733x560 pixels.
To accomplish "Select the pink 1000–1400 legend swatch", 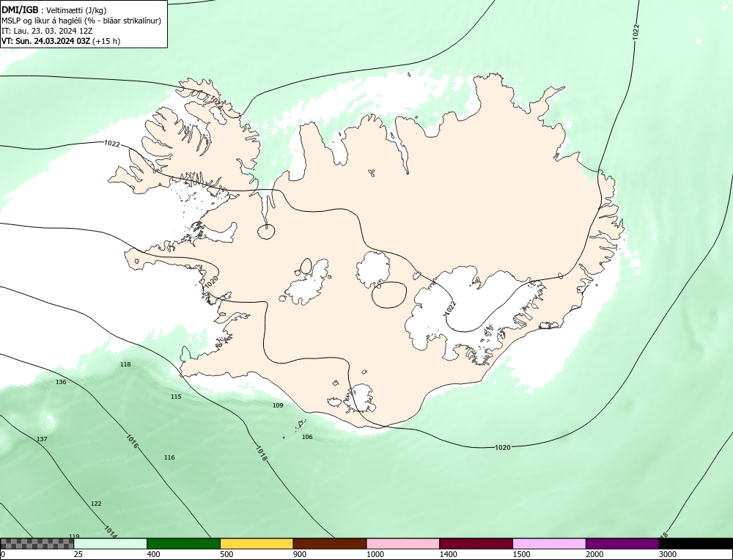I will [403, 544].
